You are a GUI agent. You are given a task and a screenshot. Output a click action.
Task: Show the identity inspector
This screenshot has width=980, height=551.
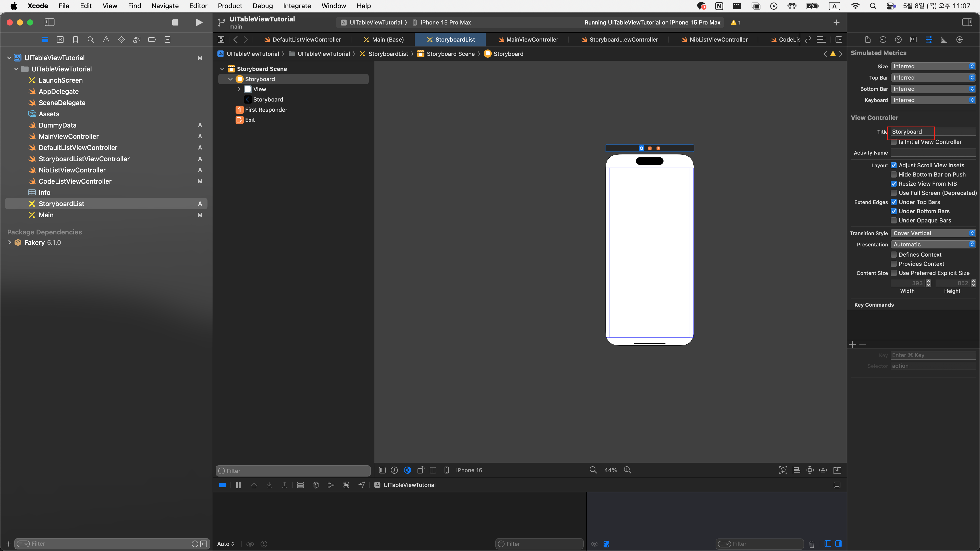point(913,40)
